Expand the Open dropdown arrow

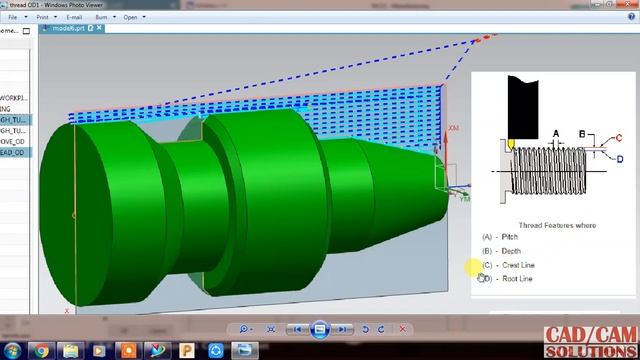click(x=144, y=17)
